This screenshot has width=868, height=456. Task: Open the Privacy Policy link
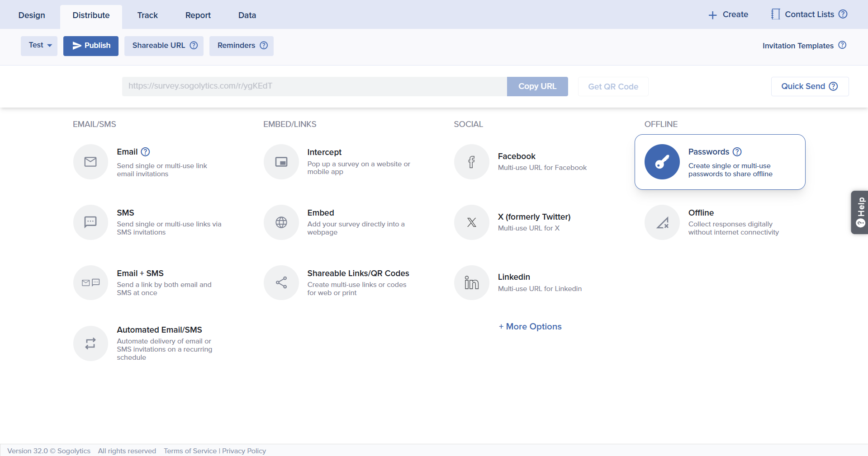coord(244,451)
